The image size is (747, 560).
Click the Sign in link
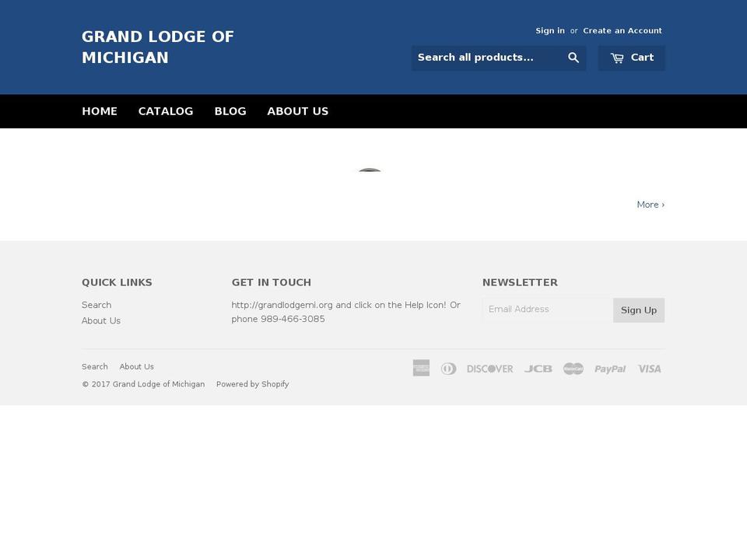[x=550, y=31]
